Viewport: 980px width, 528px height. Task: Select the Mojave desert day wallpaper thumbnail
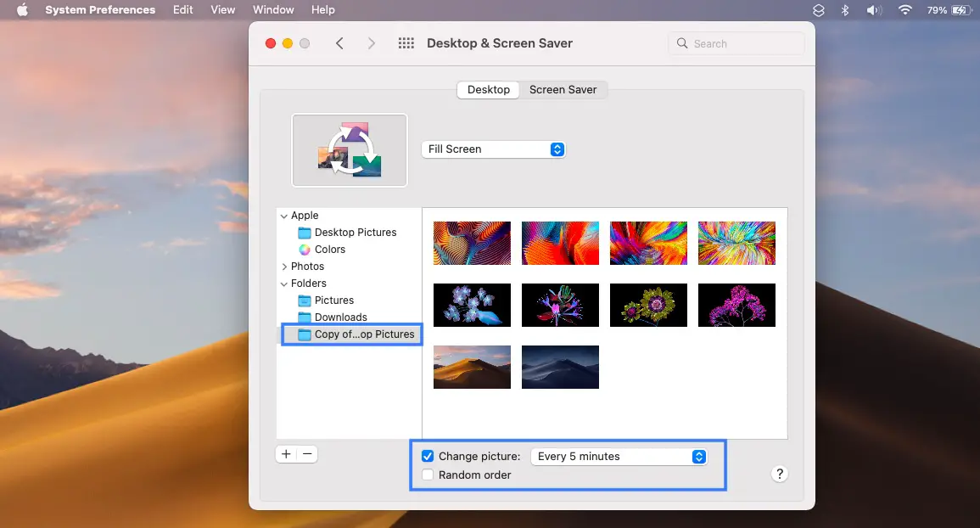pyautogui.click(x=472, y=367)
